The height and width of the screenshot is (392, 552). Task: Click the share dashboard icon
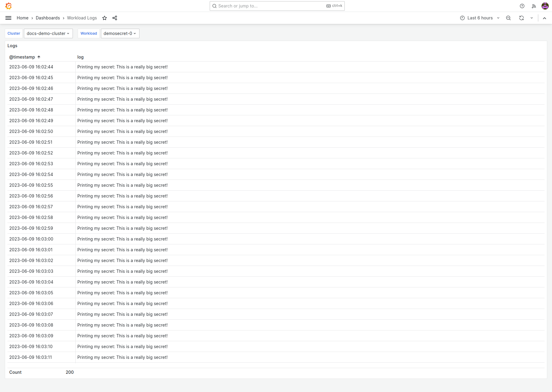[115, 18]
